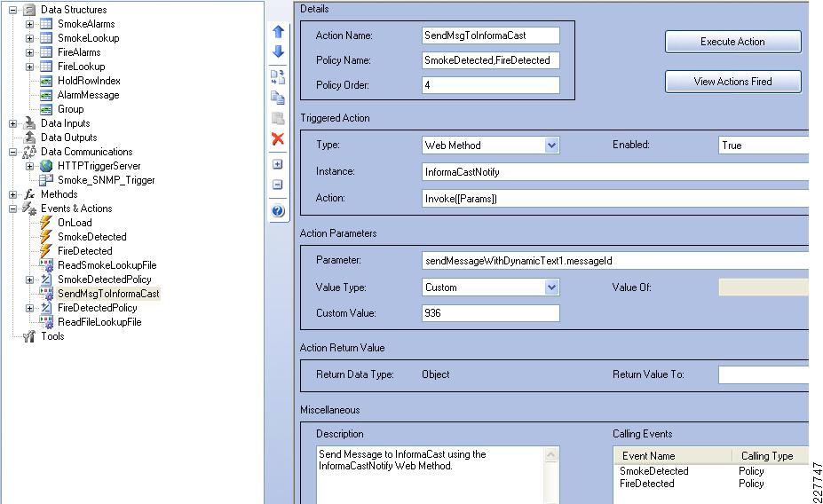The width and height of the screenshot is (823, 504).
Task: Expand the FireLookup table node
Action: 30,67
